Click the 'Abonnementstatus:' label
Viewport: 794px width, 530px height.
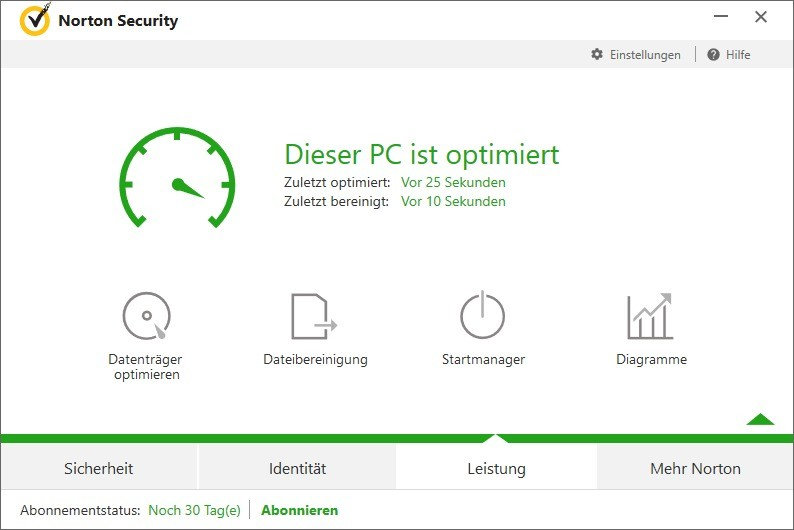[80, 510]
